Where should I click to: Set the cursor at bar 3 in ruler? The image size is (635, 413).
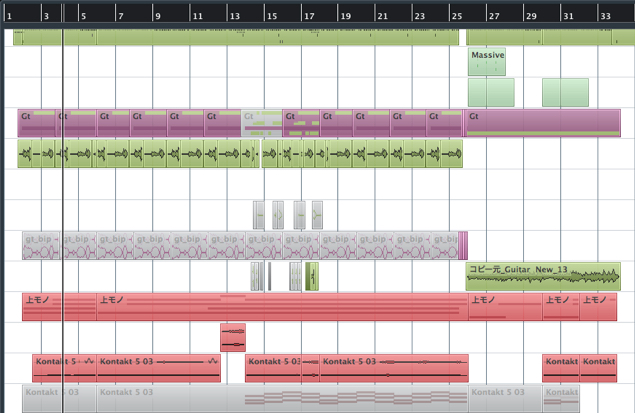46,16
